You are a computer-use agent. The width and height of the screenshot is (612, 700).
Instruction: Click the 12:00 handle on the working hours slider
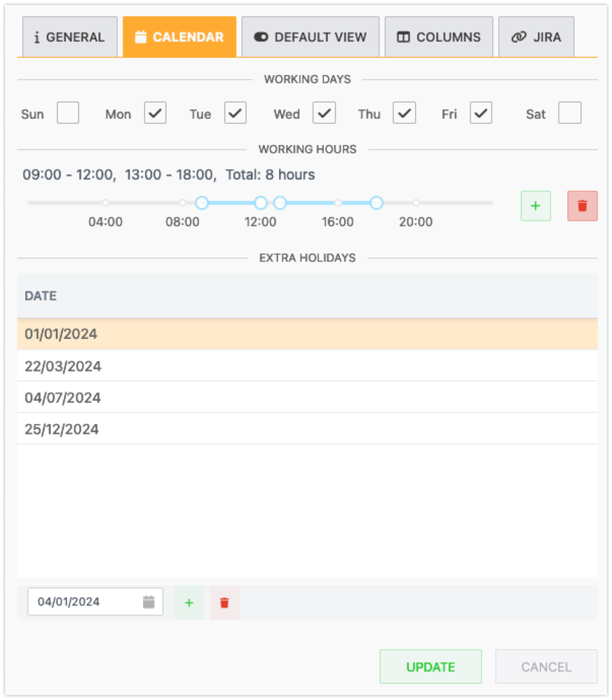click(x=260, y=203)
